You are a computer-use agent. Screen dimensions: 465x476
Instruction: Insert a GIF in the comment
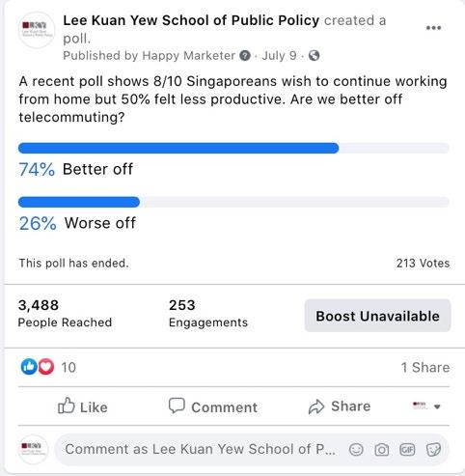pos(407,450)
